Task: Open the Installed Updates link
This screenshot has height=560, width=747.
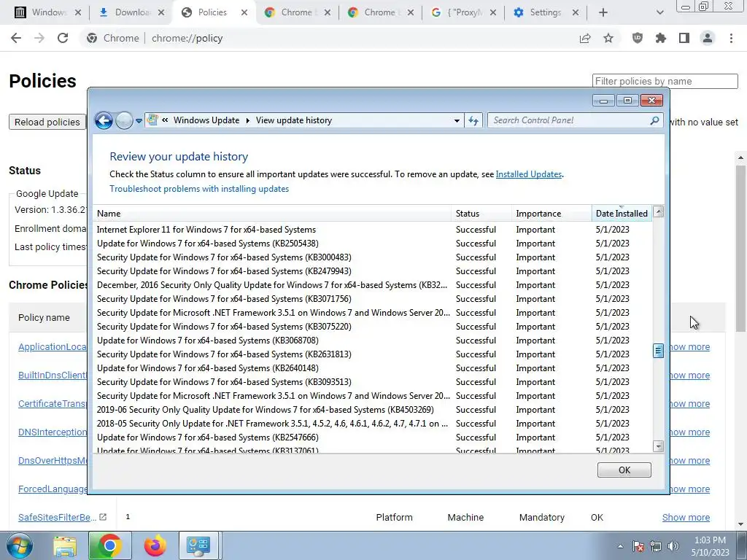Action: point(529,174)
